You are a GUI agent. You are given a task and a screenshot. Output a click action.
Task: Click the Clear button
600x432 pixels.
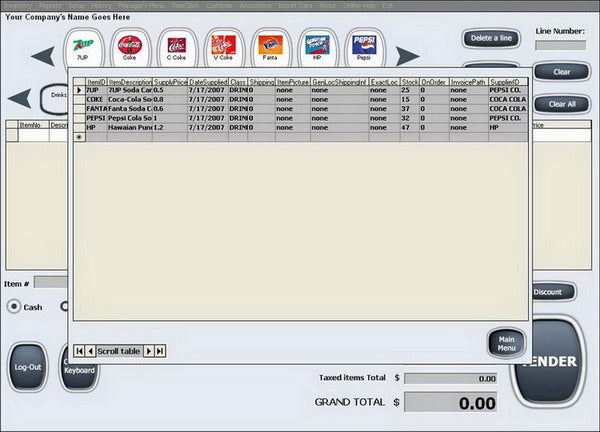pyautogui.click(x=561, y=72)
